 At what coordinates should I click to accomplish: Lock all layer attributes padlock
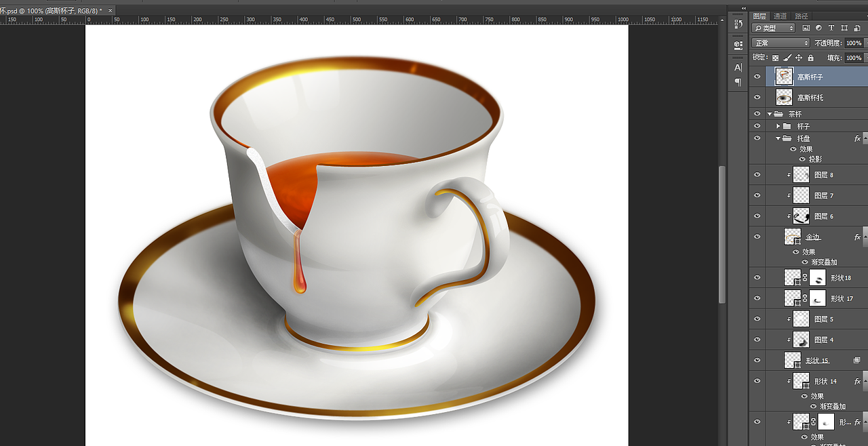(x=810, y=58)
